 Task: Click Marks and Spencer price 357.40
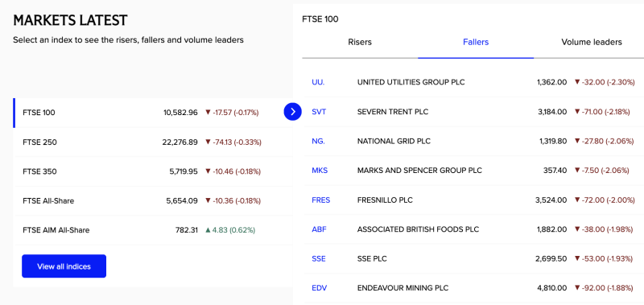pyautogui.click(x=555, y=171)
